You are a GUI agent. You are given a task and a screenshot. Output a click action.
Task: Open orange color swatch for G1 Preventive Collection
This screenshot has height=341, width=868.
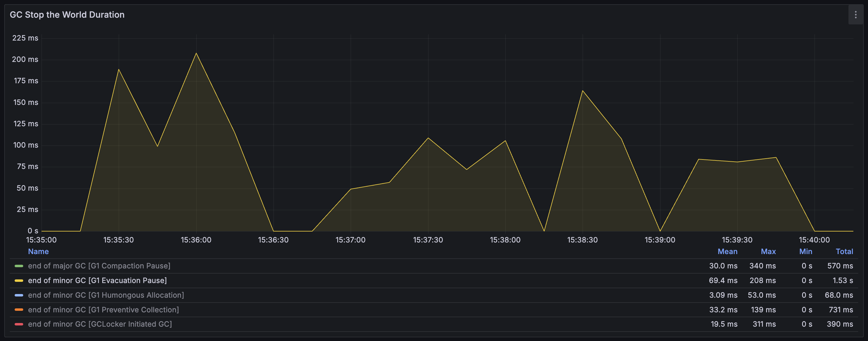19,310
